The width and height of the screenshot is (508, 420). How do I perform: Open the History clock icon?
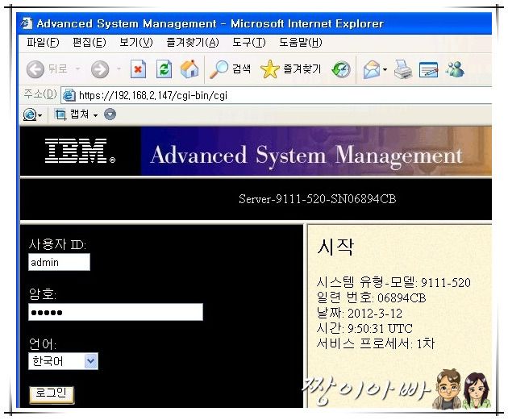coord(341,69)
